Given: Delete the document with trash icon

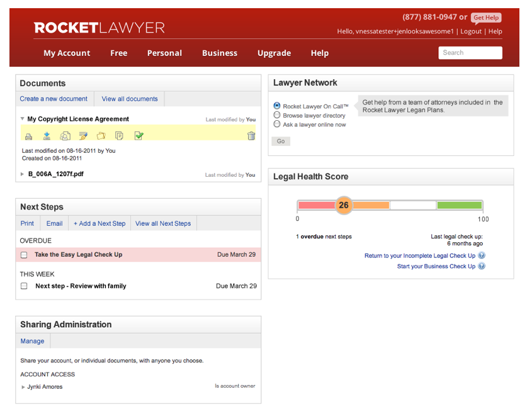Looking at the screenshot, I should tap(251, 136).
